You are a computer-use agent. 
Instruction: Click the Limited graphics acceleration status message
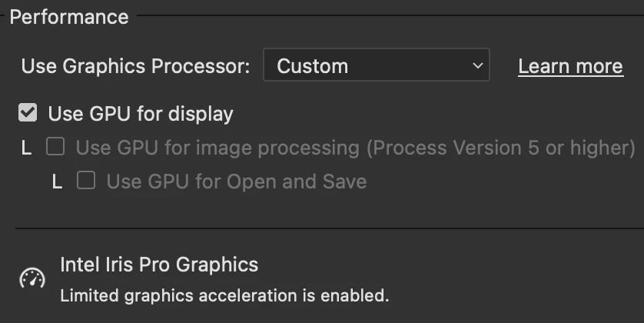click(224, 295)
